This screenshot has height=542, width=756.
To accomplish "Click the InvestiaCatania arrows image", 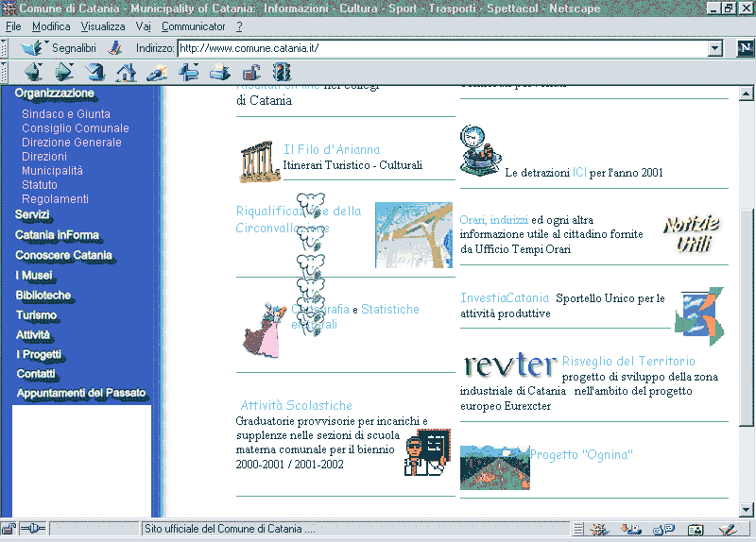I will [x=699, y=316].
